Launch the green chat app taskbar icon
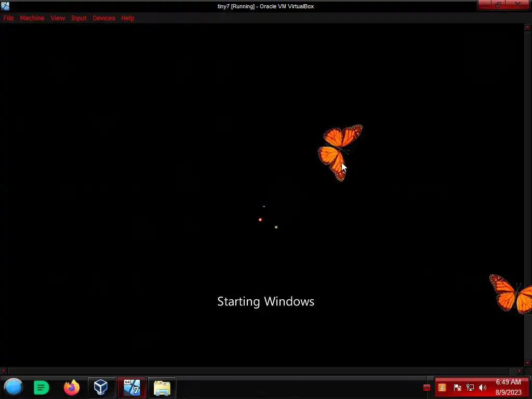Image resolution: width=532 pixels, height=399 pixels. click(42, 387)
